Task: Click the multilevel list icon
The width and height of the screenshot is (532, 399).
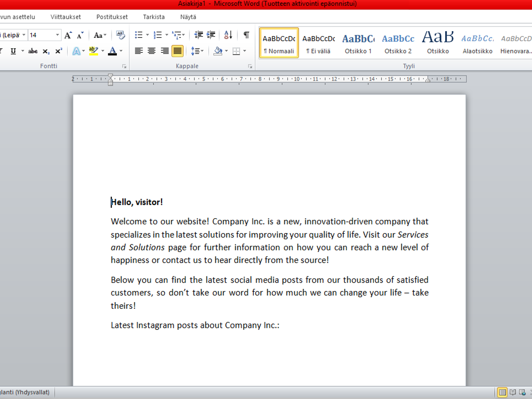Action: pos(177,35)
